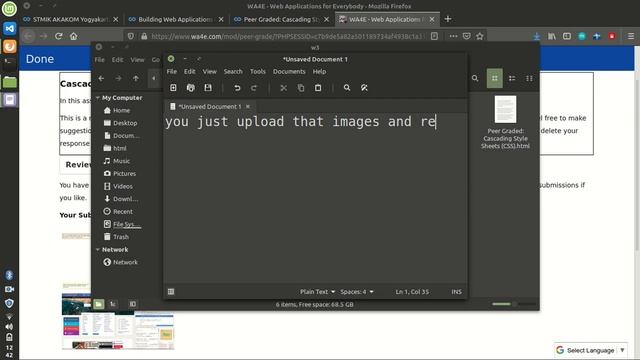Viewport: 640px width, 360px height.
Task: Collapse My Computer section in sidebar
Action: 98,98
